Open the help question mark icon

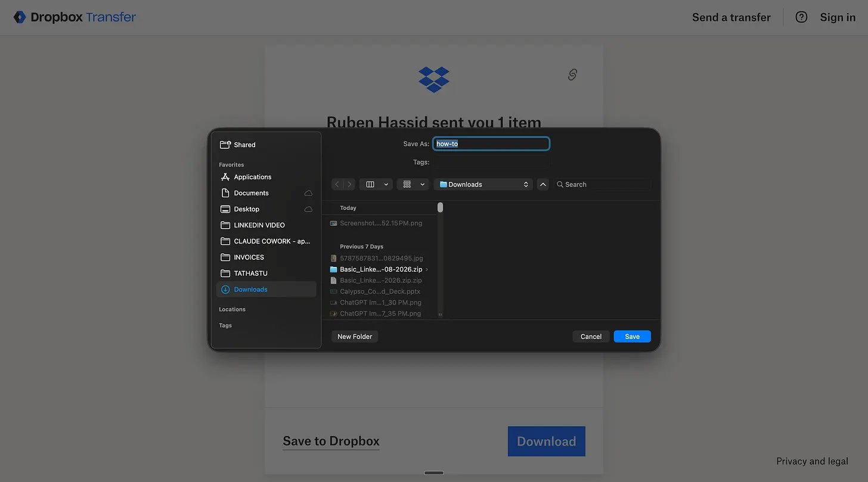tap(801, 17)
